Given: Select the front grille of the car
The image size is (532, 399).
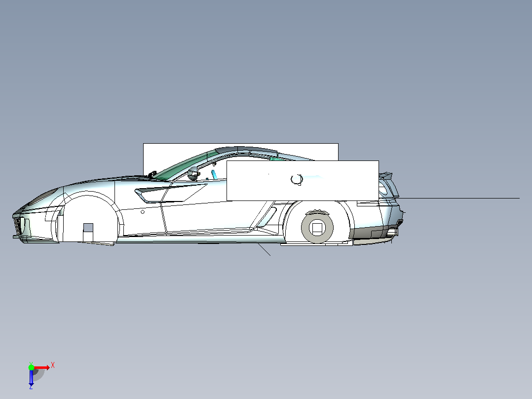Looking at the screenshot, I should click(17, 227).
